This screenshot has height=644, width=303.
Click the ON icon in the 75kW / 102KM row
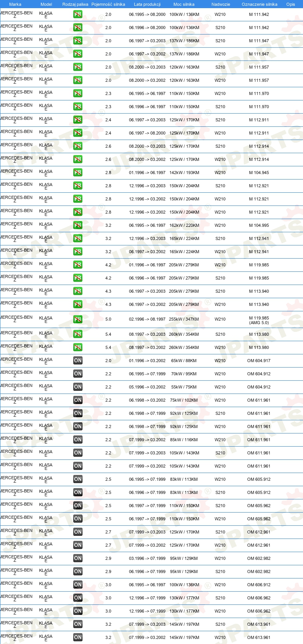tap(78, 400)
